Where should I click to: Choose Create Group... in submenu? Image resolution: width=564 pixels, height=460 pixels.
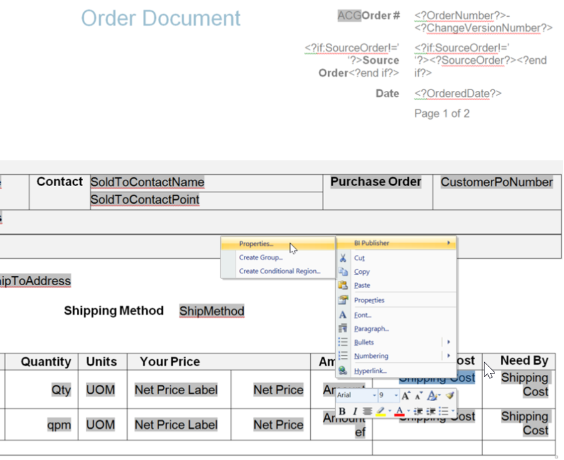point(278,258)
